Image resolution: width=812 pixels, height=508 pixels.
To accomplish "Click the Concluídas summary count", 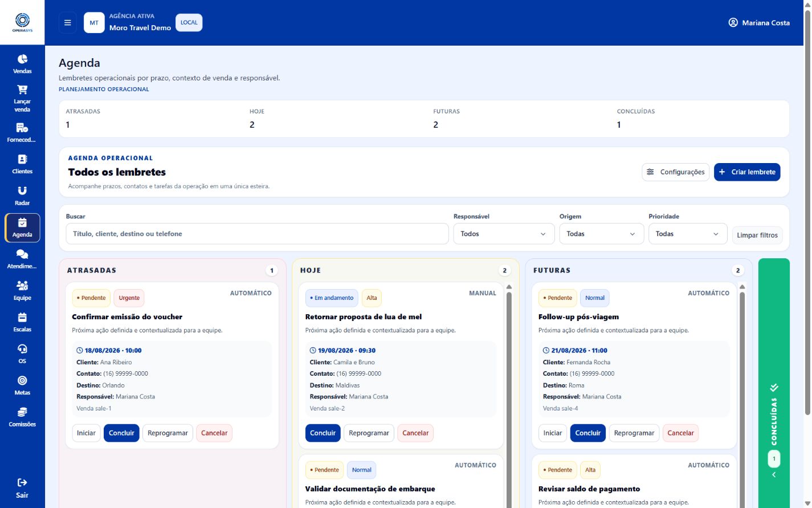I will point(619,125).
